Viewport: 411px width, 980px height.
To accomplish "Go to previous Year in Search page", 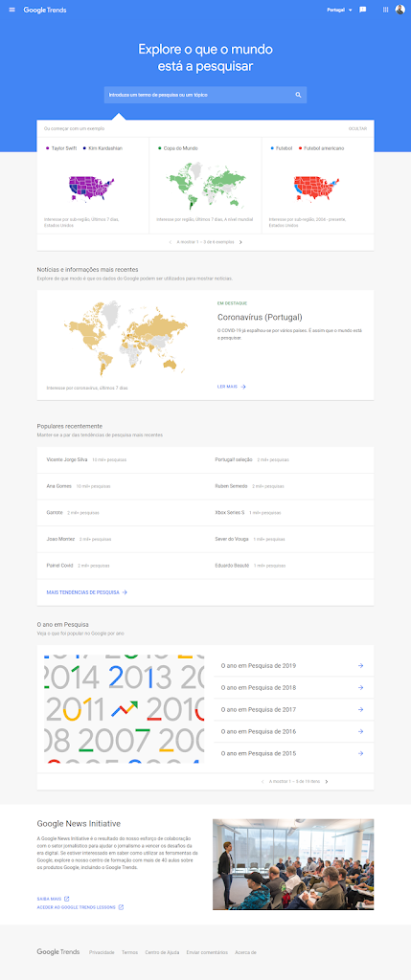I will 263,781.
